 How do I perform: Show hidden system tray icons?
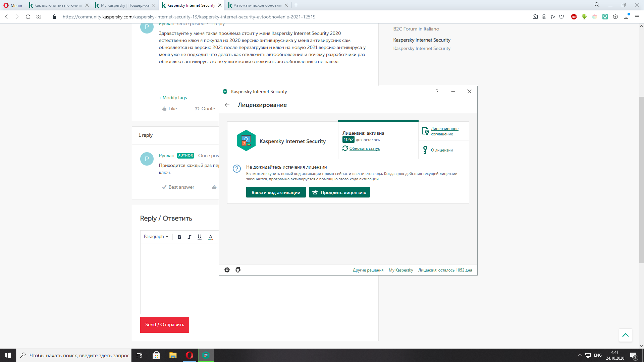(x=580, y=355)
